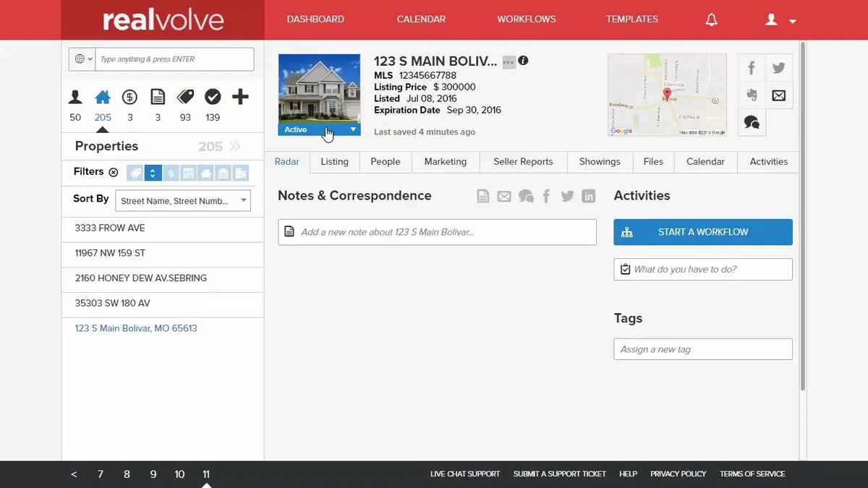The image size is (868, 488).
Task: Click the global search input field
Action: [x=174, y=59]
